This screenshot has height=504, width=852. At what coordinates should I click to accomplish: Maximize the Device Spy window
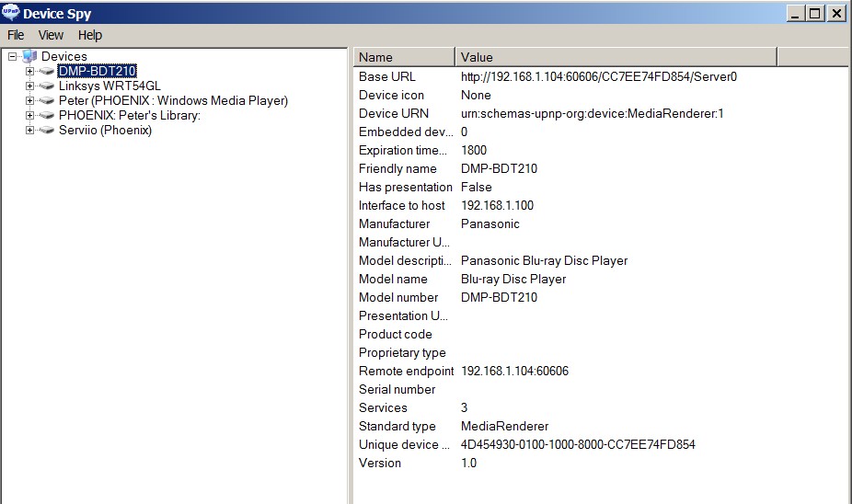pyautogui.click(x=815, y=13)
